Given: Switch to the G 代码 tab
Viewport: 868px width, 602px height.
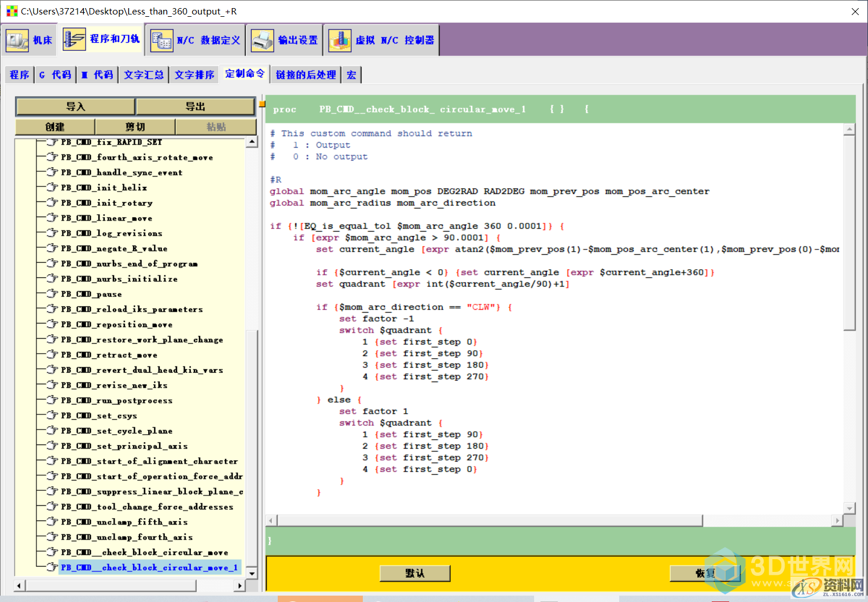Looking at the screenshot, I should point(55,75).
